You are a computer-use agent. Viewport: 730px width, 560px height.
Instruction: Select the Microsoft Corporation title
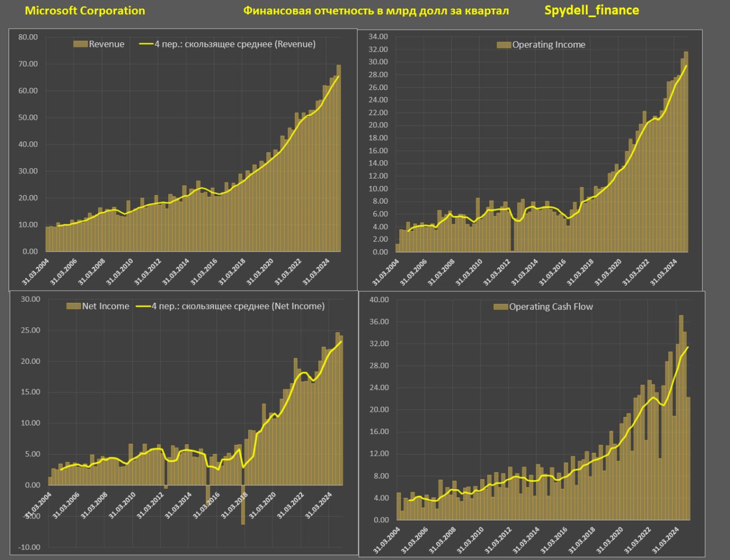click(x=85, y=11)
